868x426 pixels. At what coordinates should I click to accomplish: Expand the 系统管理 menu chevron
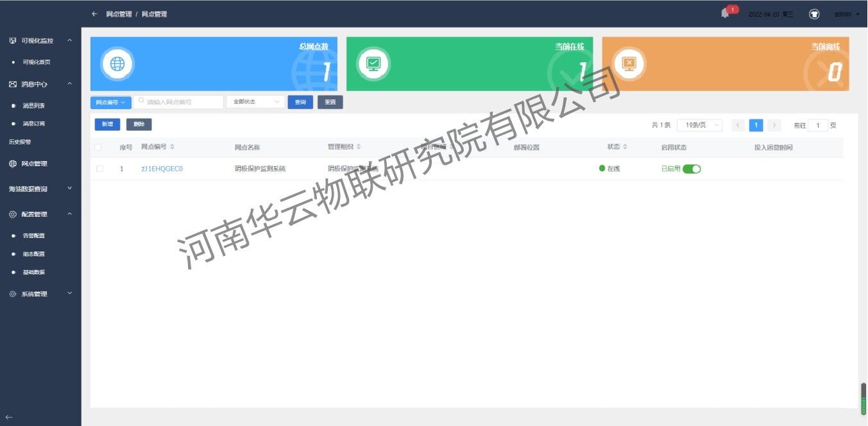[69, 294]
